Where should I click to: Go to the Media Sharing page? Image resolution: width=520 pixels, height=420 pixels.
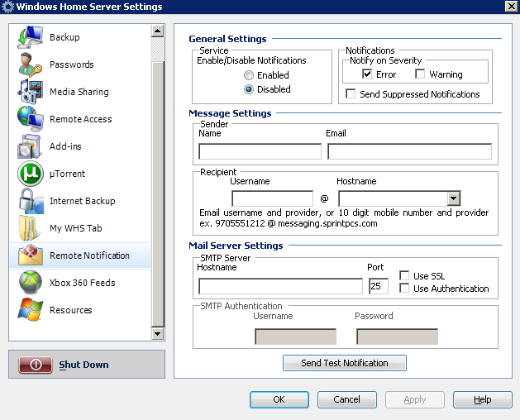coord(79,92)
